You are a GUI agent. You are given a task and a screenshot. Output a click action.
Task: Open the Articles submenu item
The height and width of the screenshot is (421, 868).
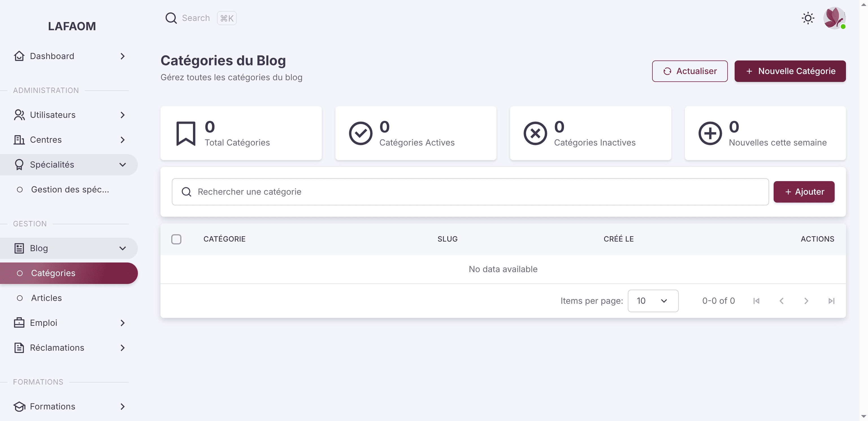[x=69, y=298]
